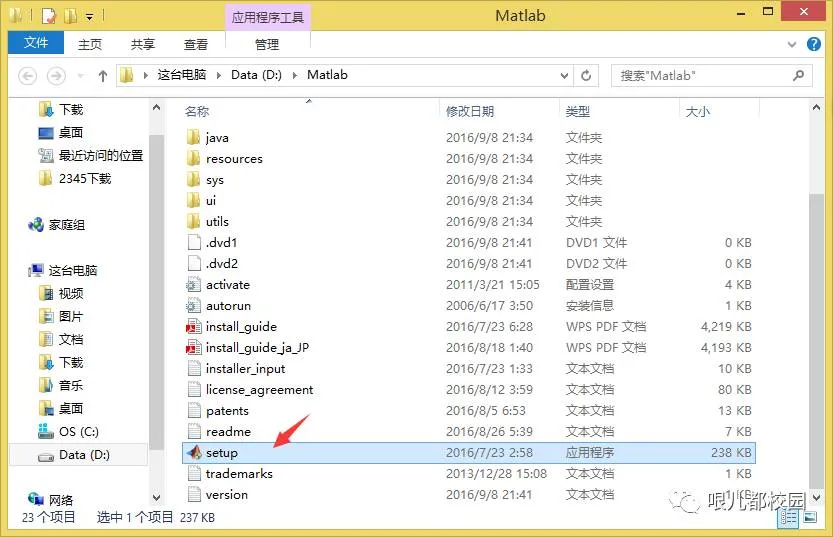Select the ui folder icon
This screenshot has width=833, height=537.
click(194, 200)
